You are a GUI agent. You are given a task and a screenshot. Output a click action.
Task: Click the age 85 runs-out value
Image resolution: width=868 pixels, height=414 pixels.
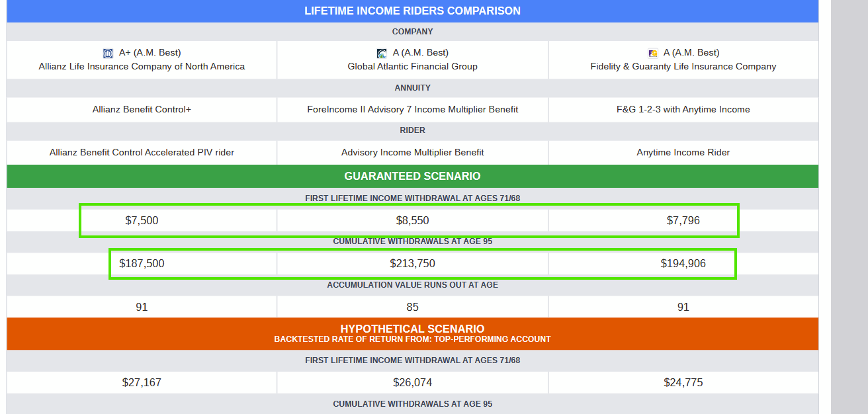[412, 307]
